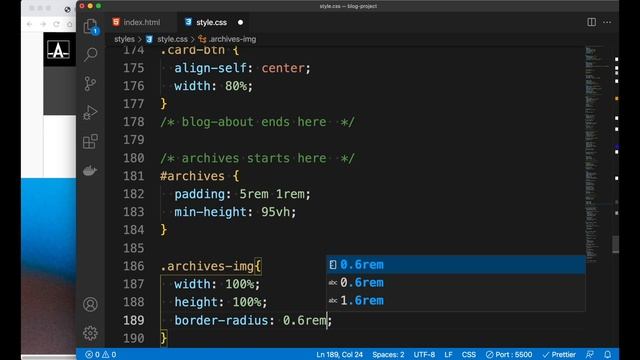Click the width: 100% declaration on line 187
640x360 pixels.
click(x=217, y=284)
